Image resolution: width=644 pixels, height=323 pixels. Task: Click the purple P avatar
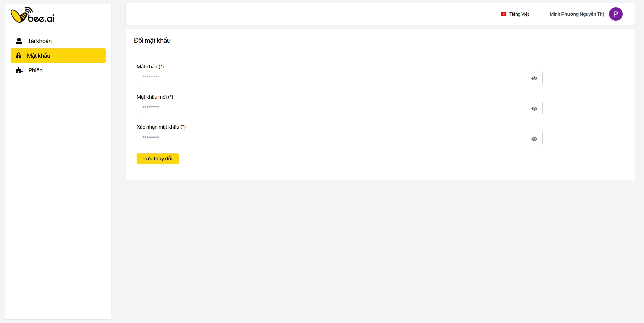(x=615, y=14)
